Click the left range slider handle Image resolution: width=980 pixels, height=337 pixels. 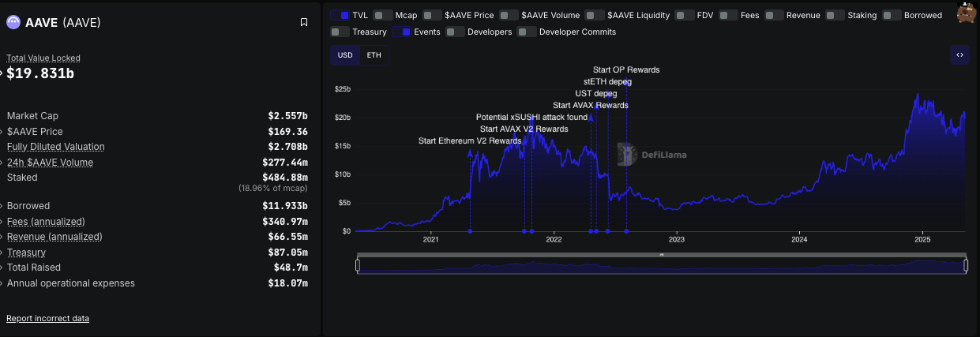pos(358,265)
